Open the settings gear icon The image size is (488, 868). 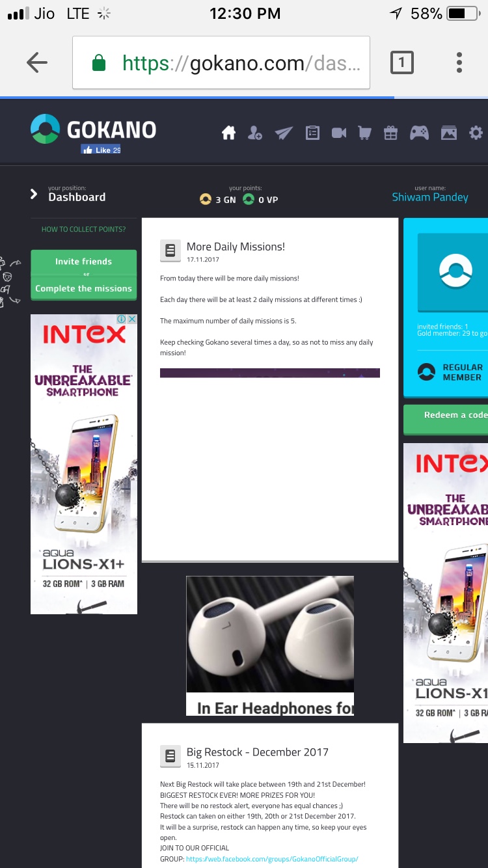click(x=476, y=133)
